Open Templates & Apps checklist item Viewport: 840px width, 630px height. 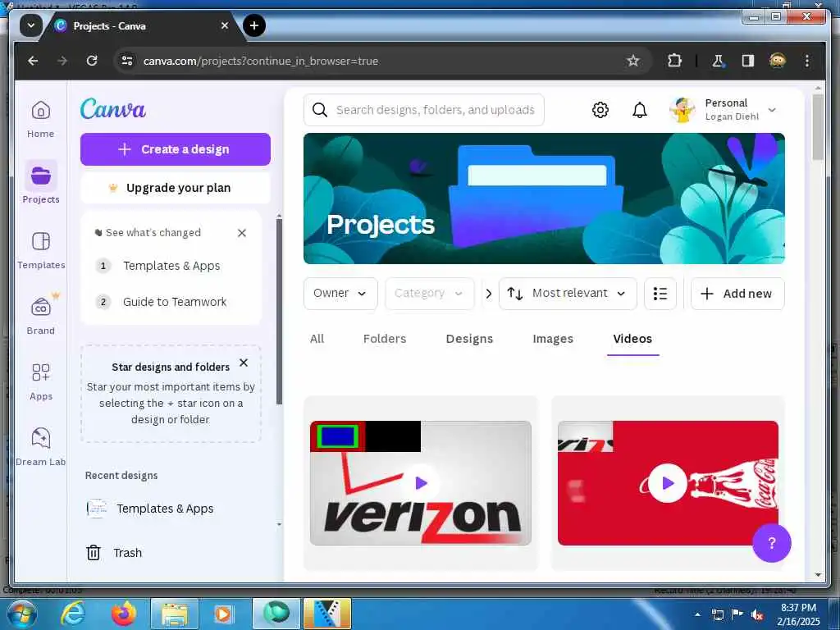click(171, 266)
